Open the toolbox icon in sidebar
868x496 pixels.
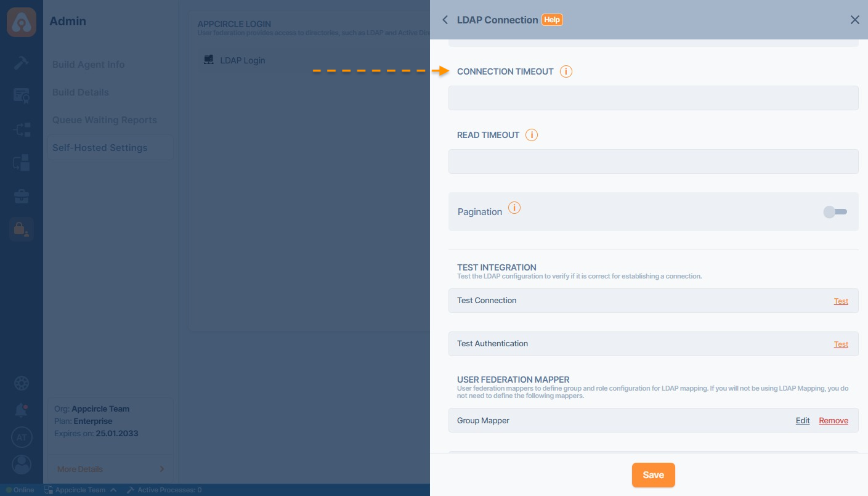coord(22,197)
